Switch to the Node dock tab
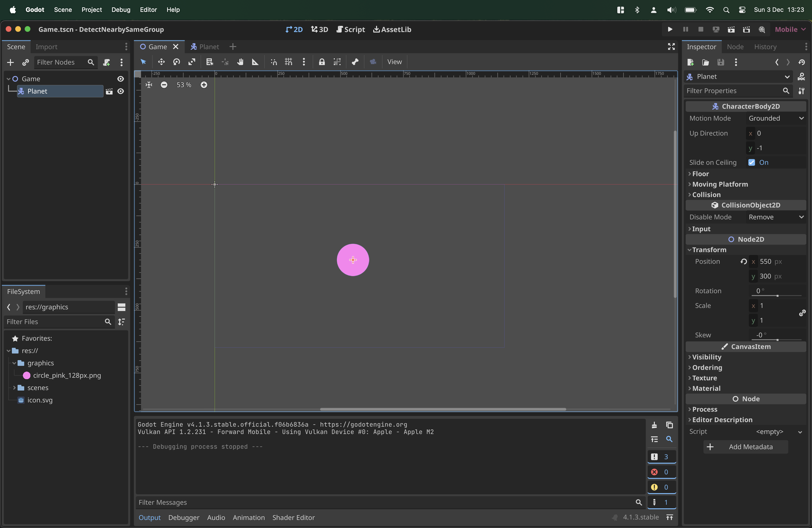This screenshot has width=812, height=528. point(735,47)
